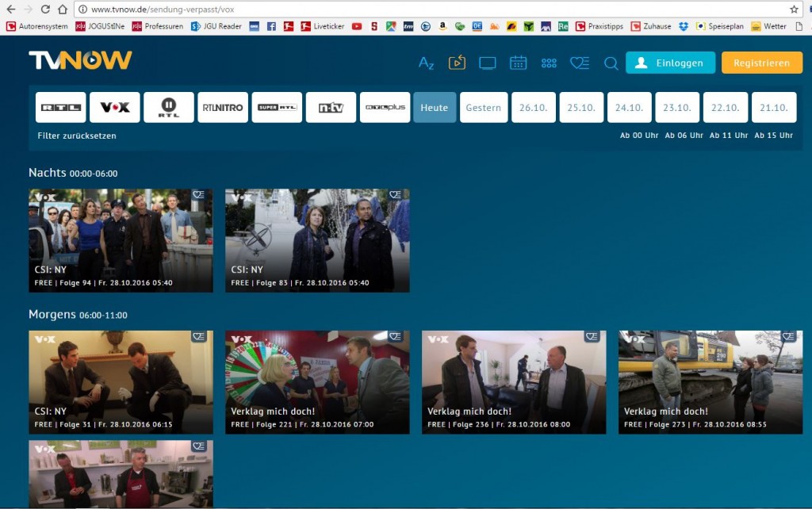Open the Verklag mich doch! Folge 221 thumbnail
Screen dimensions: 812x509
click(x=317, y=381)
